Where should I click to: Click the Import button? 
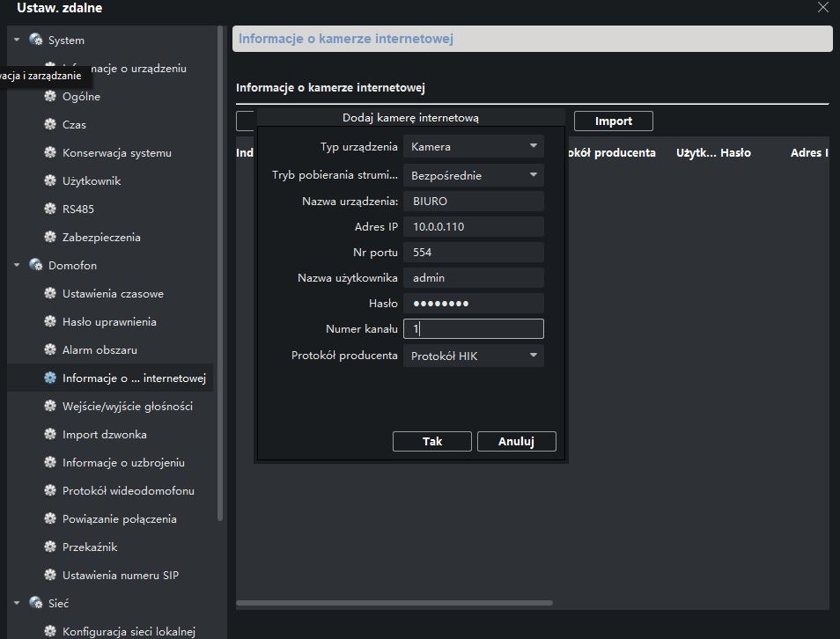[x=614, y=121]
